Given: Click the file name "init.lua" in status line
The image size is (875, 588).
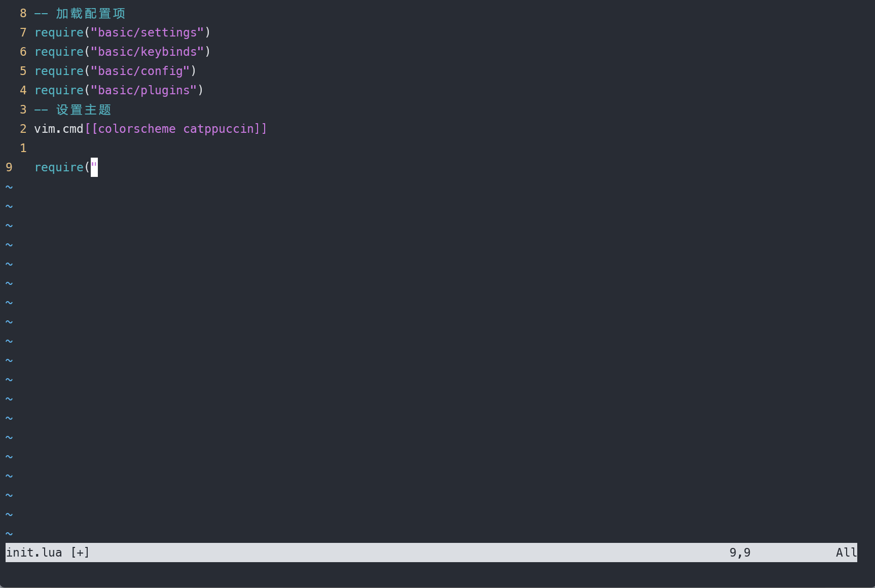Looking at the screenshot, I should 34,553.
